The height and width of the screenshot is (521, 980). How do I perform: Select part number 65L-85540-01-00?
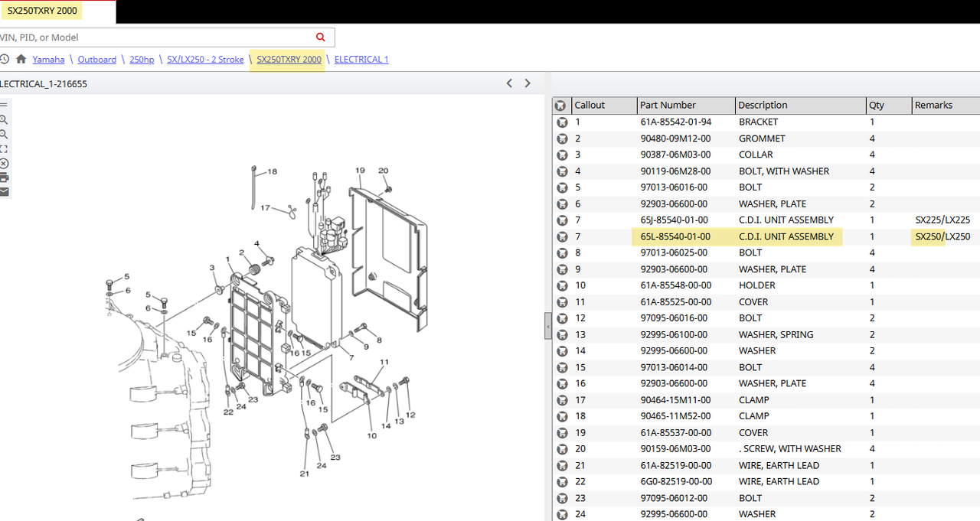coord(675,236)
